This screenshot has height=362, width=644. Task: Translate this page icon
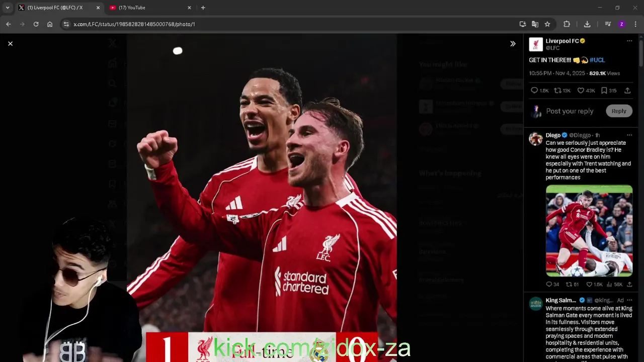(x=535, y=24)
